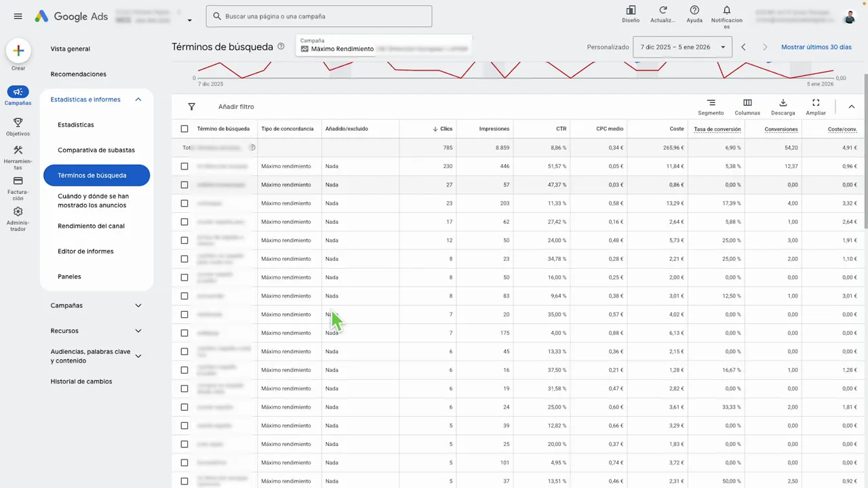
Task: Open the Administrador gear icon
Action: tap(18, 211)
